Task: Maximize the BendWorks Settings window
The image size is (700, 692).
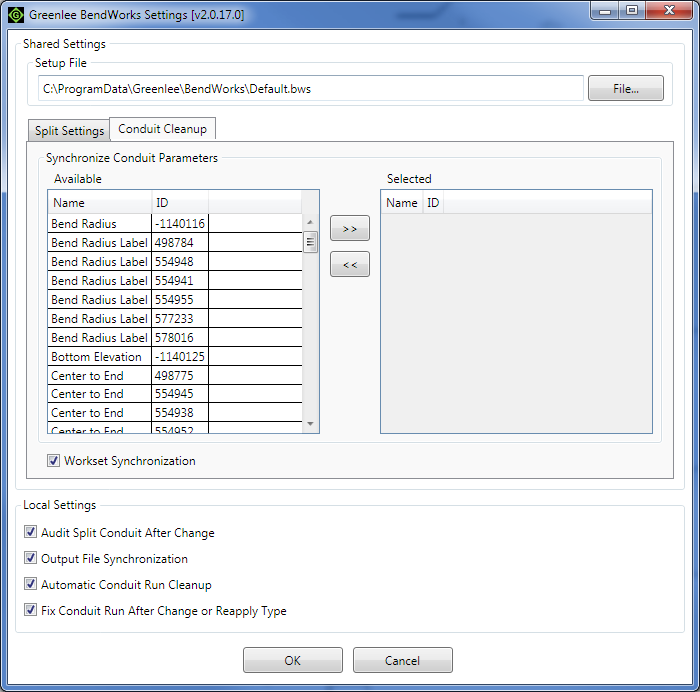Action: 632,11
